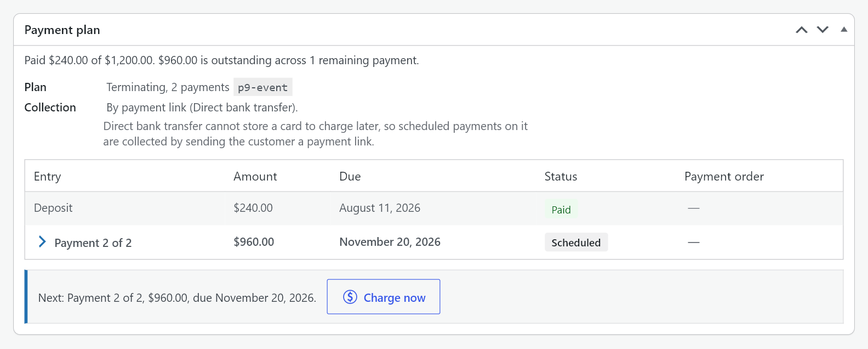This screenshot has width=868, height=349.
Task: Click the Paid status badge
Action: [x=561, y=210]
